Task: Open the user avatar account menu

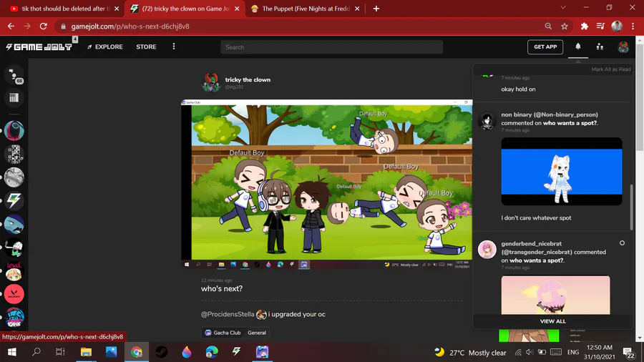Action: (623, 47)
